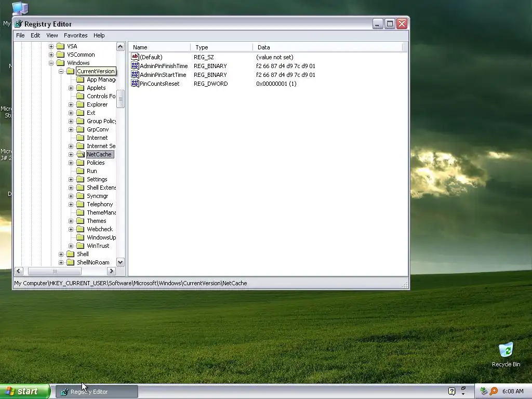
Task: Sort values by Name column header
Action: (x=159, y=47)
